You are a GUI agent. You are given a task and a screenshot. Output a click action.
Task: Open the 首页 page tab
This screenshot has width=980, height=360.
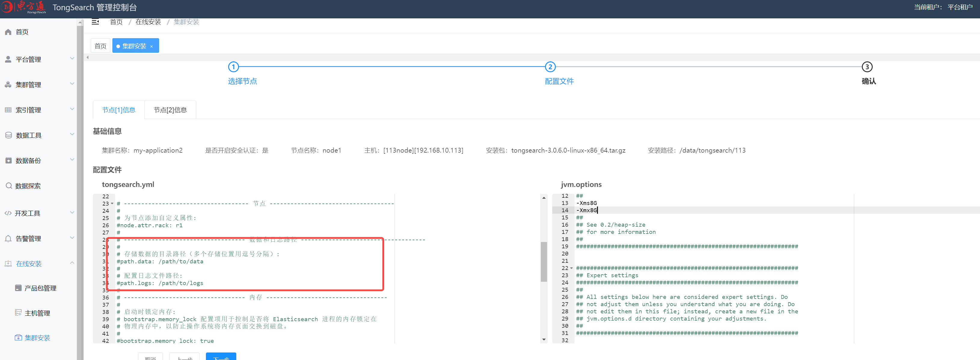click(x=100, y=46)
